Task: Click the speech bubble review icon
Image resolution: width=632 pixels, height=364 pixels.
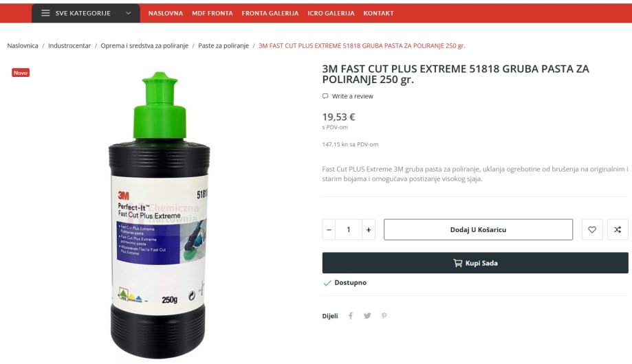Action: pos(325,96)
